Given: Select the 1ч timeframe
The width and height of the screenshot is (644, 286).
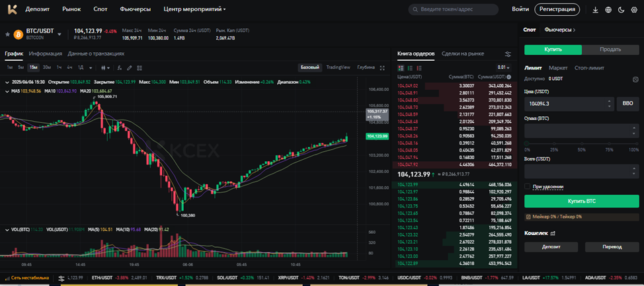Looking at the screenshot, I should [59, 68].
